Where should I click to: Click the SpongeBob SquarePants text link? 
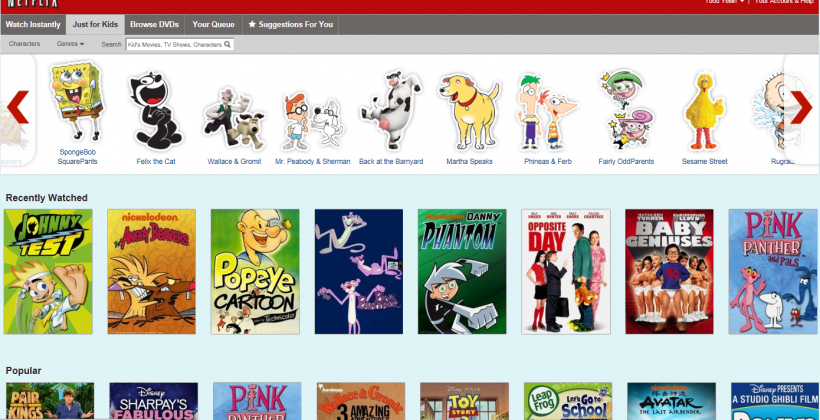pos(77,157)
